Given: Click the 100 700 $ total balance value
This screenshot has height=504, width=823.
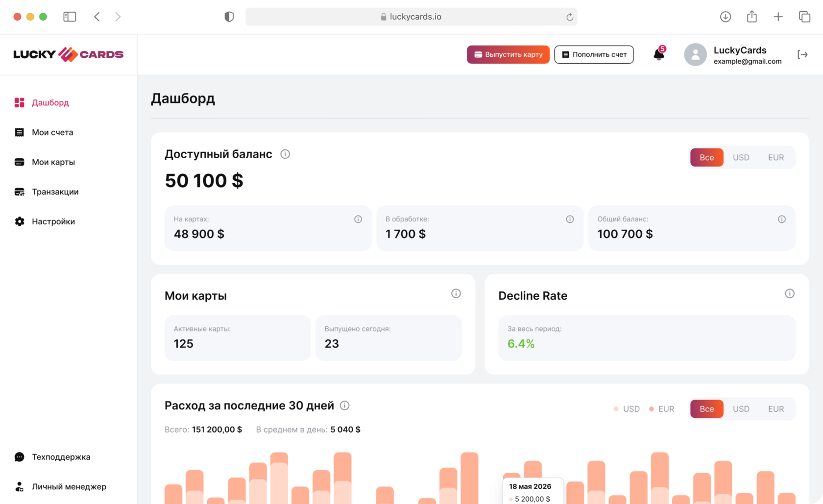Looking at the screenshot, I should [625, 234].
